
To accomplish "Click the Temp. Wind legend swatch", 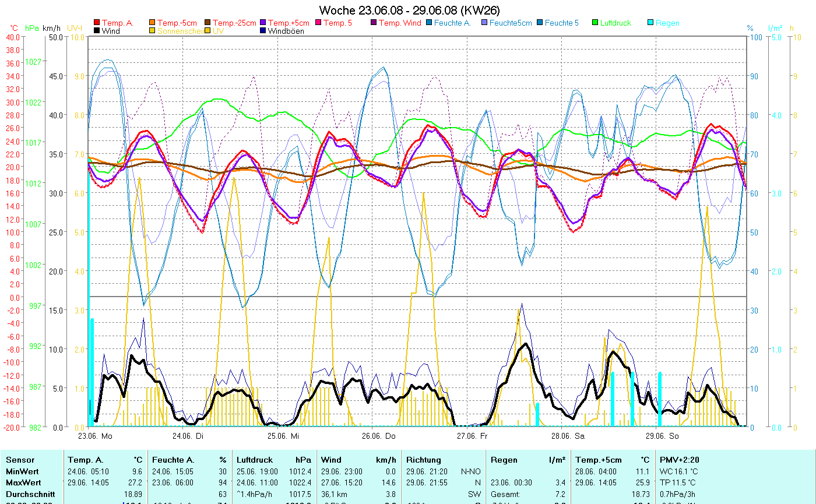I will point(374,23).
